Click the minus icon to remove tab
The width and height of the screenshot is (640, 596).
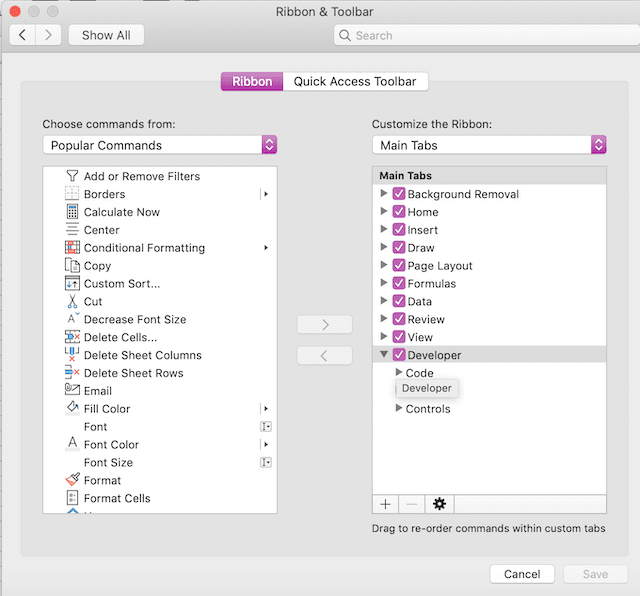(x=412, y=505)
